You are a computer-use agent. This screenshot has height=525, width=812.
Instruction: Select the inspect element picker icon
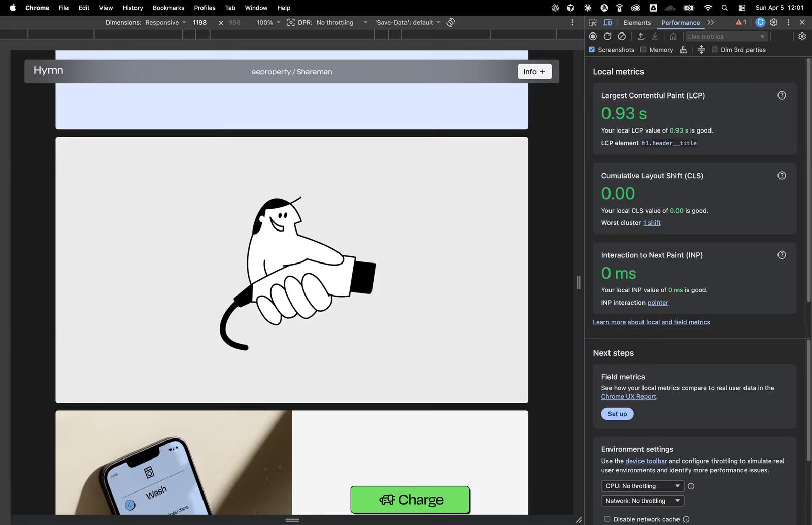pos(593,22)
